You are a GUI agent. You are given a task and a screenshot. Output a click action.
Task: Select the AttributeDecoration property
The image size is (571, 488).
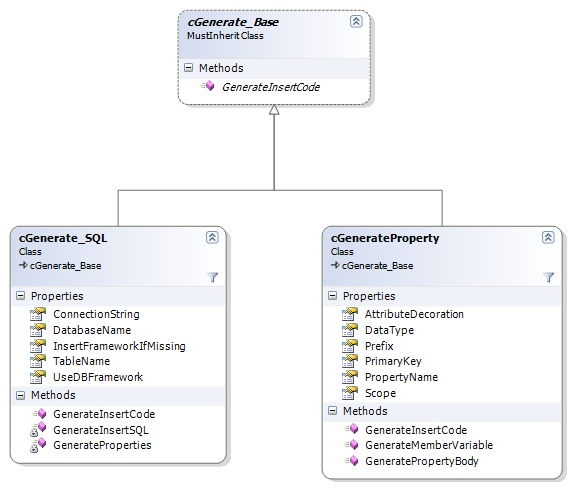pyautogui.click(x=414, y=314)
